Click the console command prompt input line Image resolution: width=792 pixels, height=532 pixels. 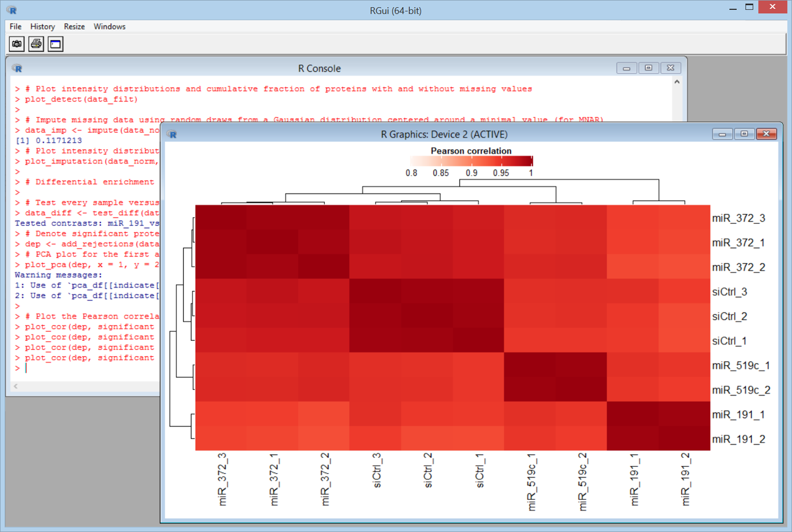tap(83, 368)
